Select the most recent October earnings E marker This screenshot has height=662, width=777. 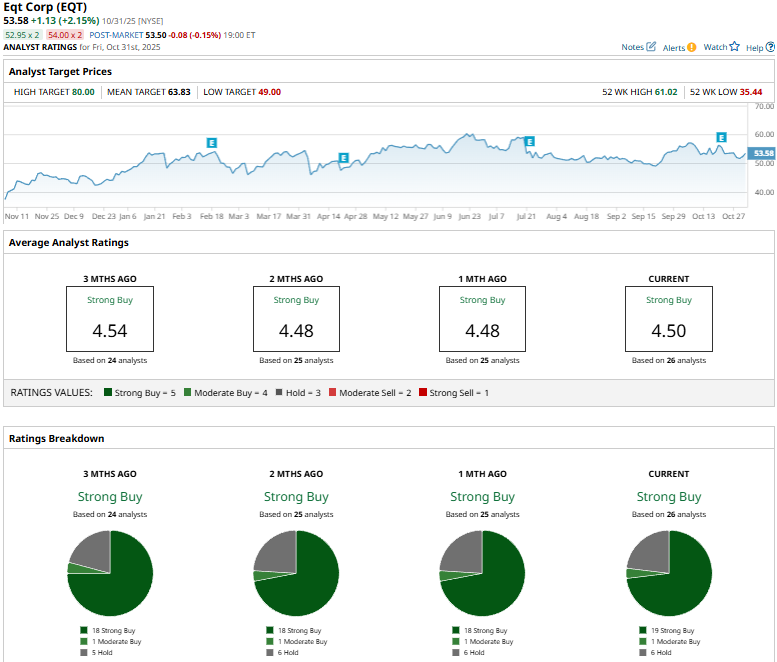721,137
